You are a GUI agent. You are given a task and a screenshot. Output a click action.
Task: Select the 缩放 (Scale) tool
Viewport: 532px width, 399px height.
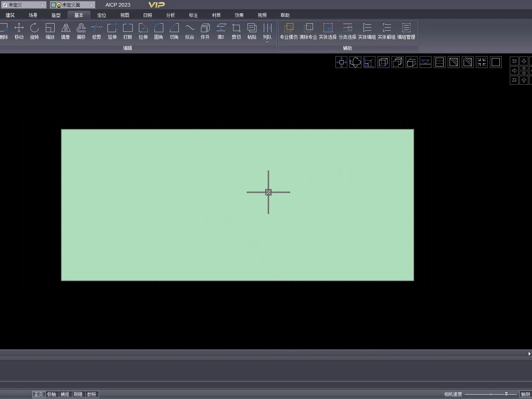50,31
